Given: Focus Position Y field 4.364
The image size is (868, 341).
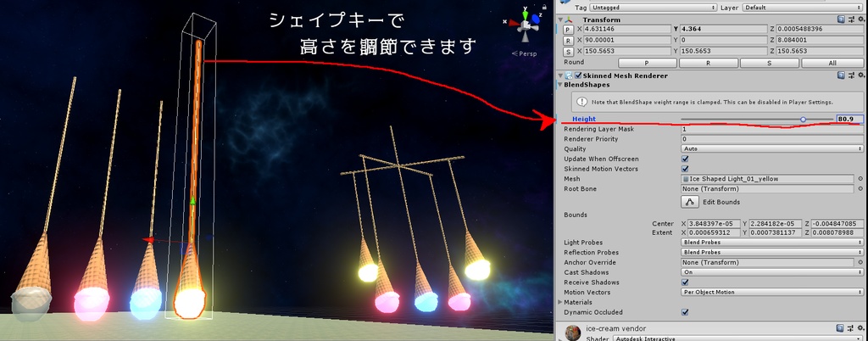Looking at the screenshot, I should (x=722, y=29).
